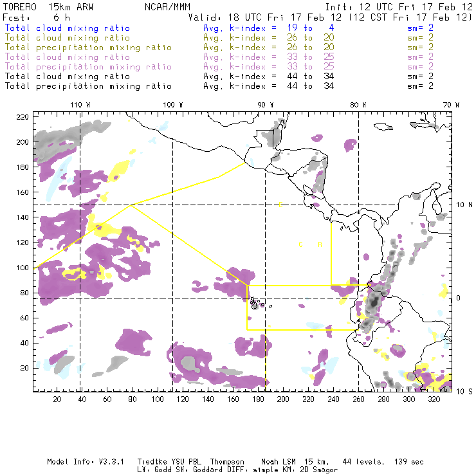Click the y-axis tick label "220"

pos(23,117)
